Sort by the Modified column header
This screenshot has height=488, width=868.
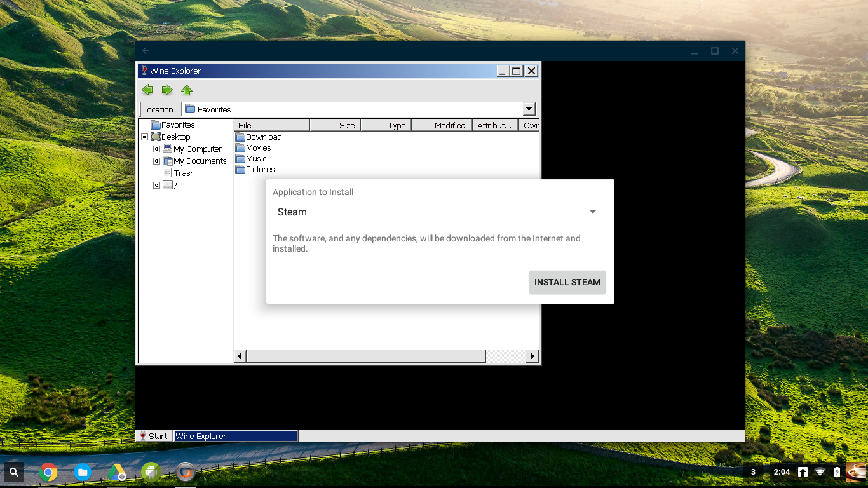442,125
